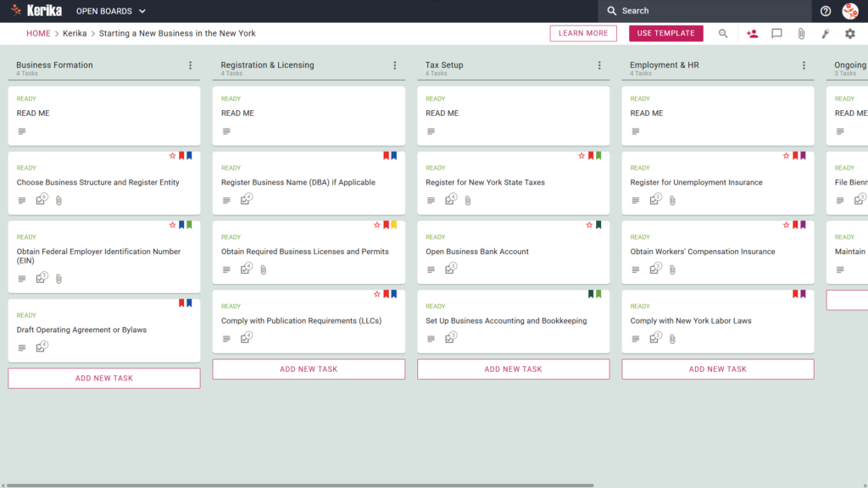The width and height of the screenshot is (868, 488).
Task: Open attachment icon on Register for New York State Taxes card
Action: pos(468,200)
